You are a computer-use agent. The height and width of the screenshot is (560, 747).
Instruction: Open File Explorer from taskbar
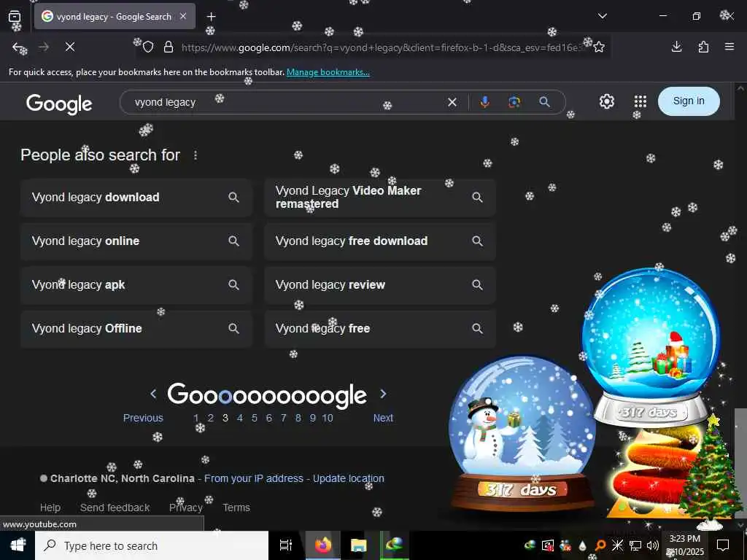coord(358,545)
